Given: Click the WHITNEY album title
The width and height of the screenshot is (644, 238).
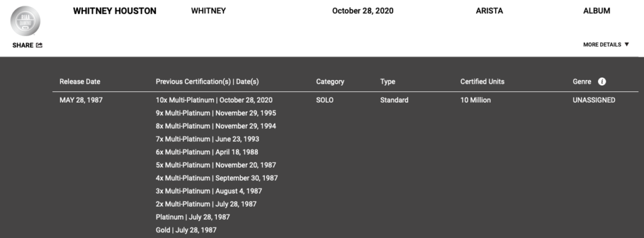Looking at the screenshot, I should [208, 11].
